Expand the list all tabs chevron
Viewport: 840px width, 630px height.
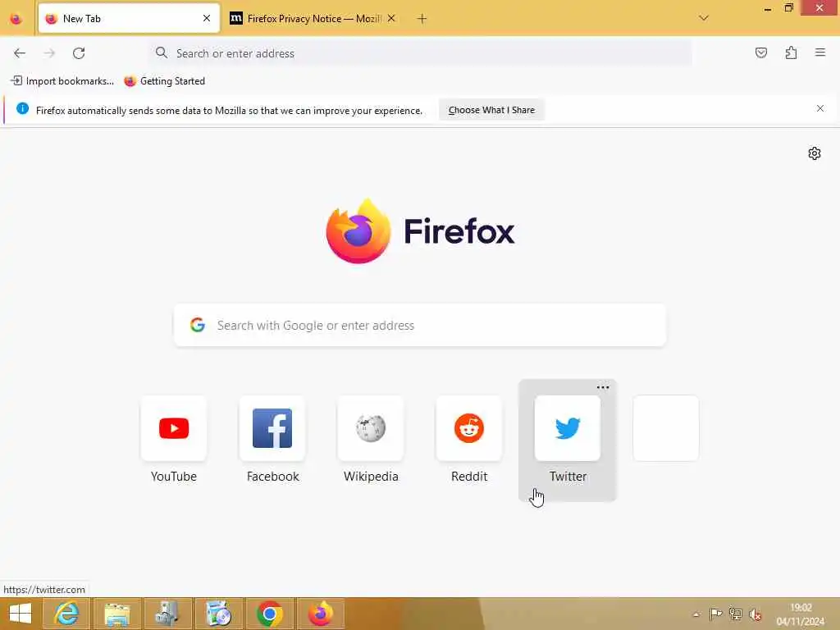click(x=703, y=18)
